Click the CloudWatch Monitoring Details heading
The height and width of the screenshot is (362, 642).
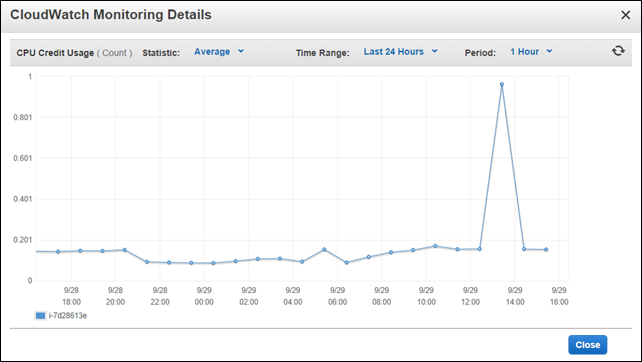pos(111,15)
